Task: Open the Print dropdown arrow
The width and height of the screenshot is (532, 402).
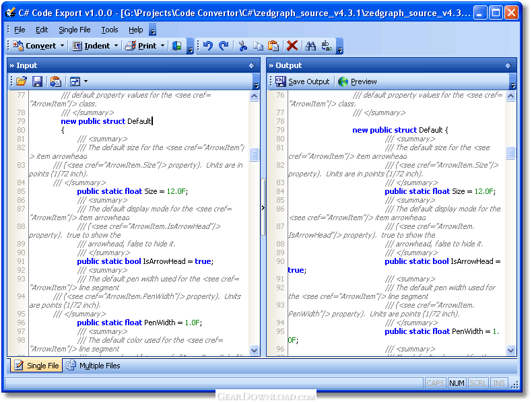Action: tap(162, 46)
